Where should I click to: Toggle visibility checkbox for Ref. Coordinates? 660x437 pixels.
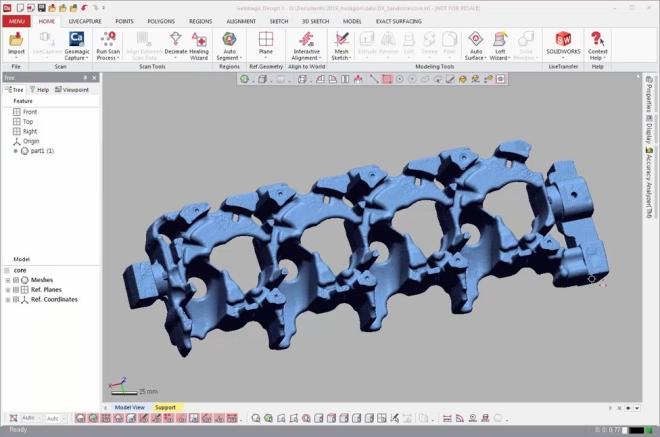pyautogui.click(x=16, y=299)
